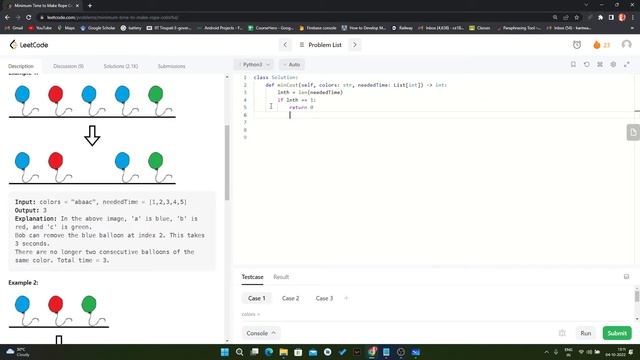Toggle fullscreen editor icon

click(627, 64)
